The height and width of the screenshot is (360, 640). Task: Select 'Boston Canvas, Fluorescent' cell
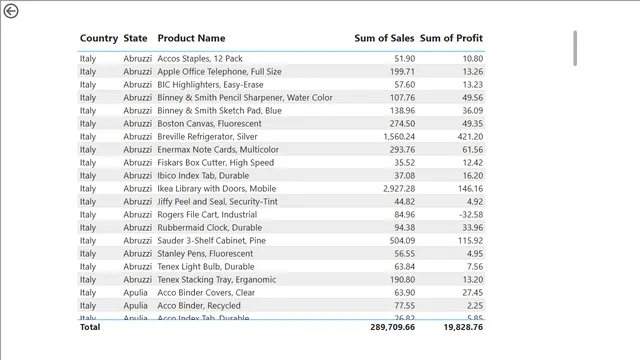click(209, 124)
